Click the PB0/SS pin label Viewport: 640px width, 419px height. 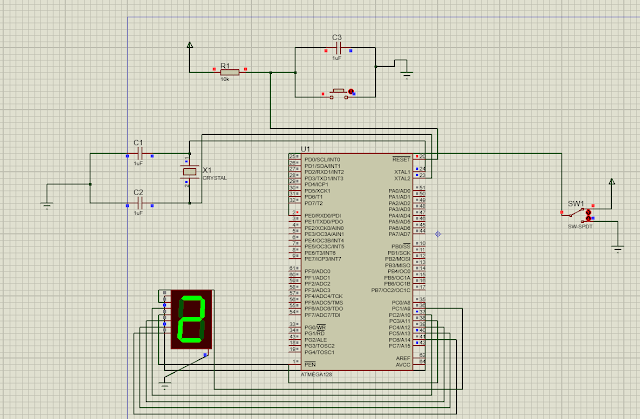(x=401, y=246)
